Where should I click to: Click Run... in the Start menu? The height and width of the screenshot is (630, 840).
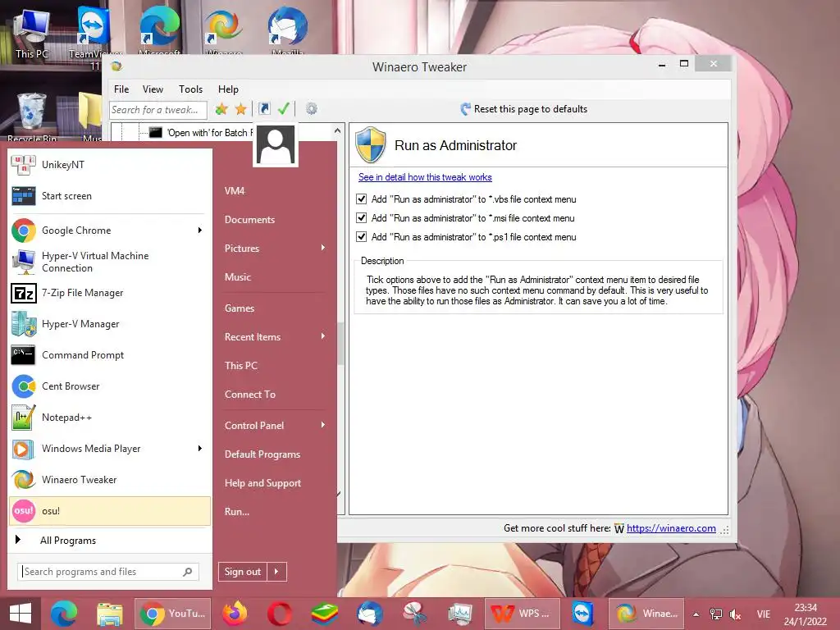pos(237,512)
